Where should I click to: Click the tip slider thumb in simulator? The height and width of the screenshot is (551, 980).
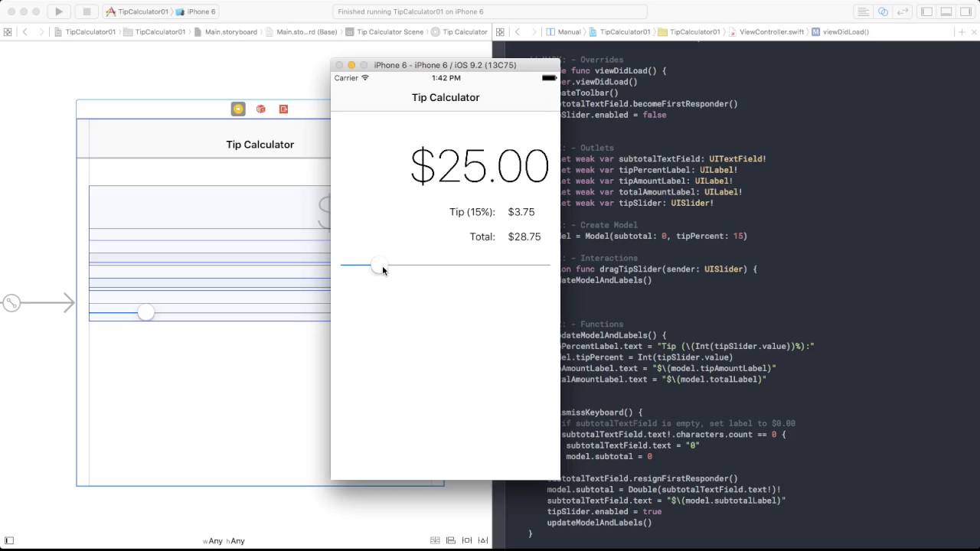pyautogui.click(x=378, y=265)
